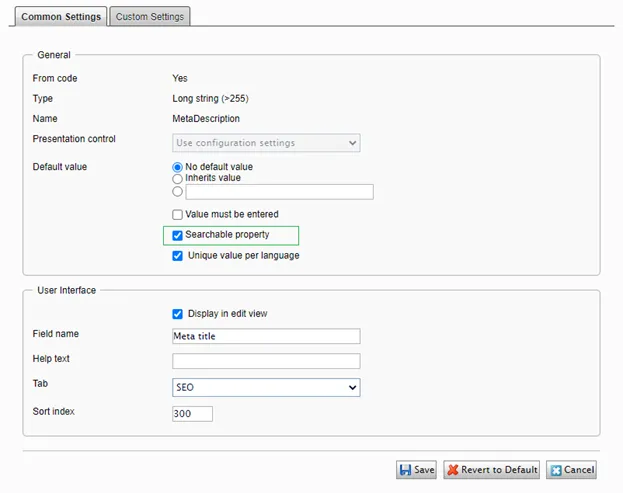Select the No default value radio button
This screenshot has width=623, height=494.
tap(178, 167)
